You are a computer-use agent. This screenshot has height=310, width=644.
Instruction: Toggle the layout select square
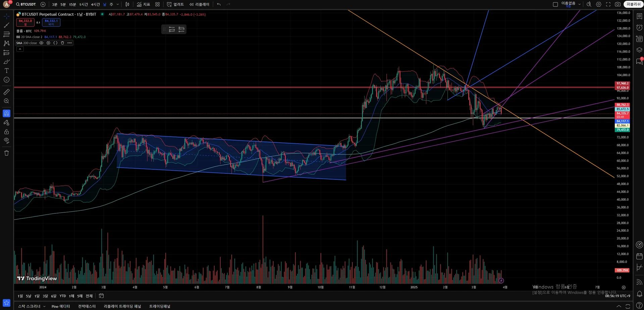(555, 4)
